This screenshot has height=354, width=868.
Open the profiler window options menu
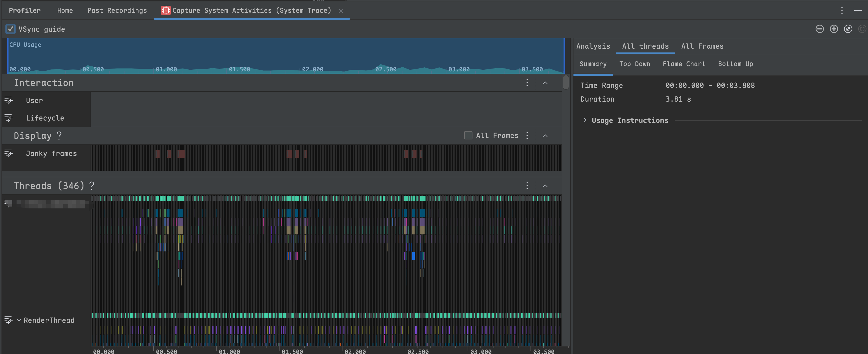tap(842, 10)
